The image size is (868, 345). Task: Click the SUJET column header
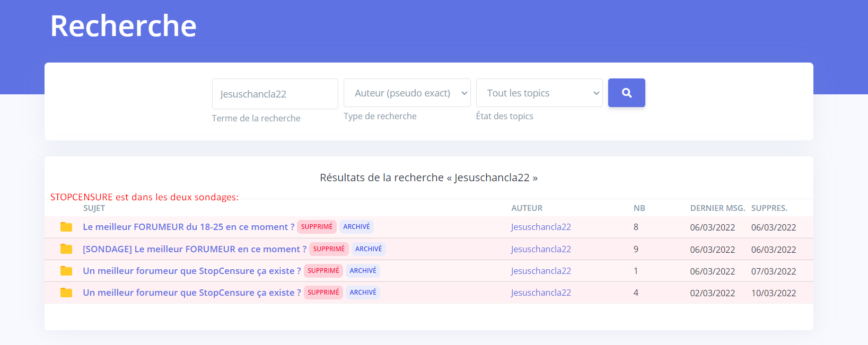[x=94, y=208]
